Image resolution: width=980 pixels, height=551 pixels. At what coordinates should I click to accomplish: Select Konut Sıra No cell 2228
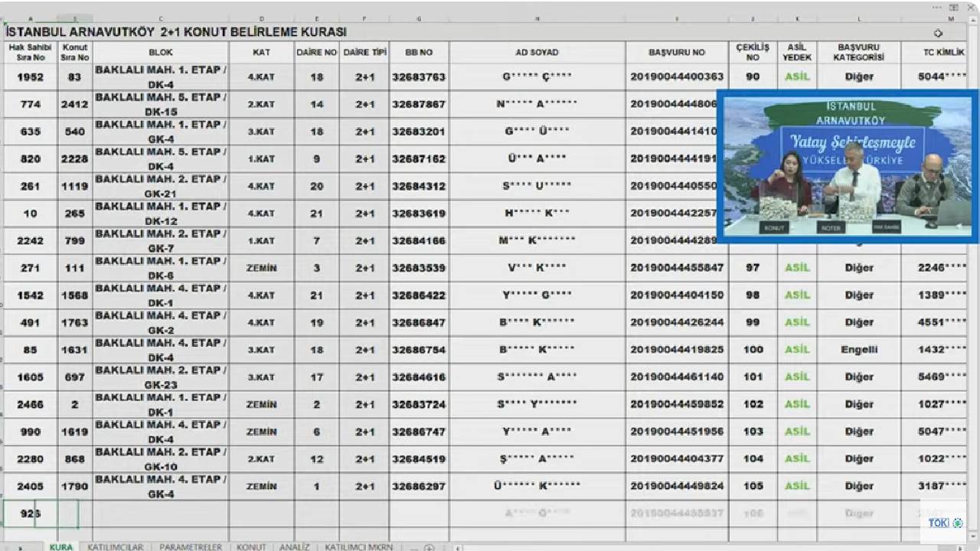click(x=75, y=159)
